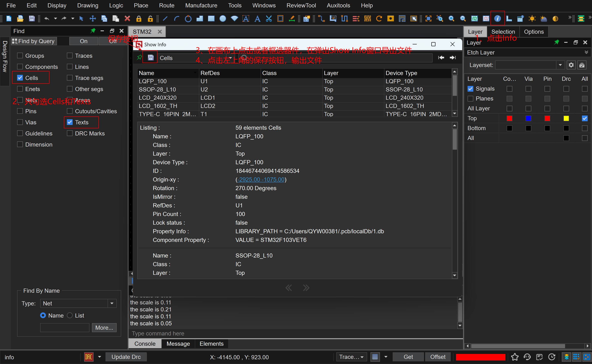Click the Info (i) toolbar icon
This screenshot has height=364, width=592.
tap(497, 18)
